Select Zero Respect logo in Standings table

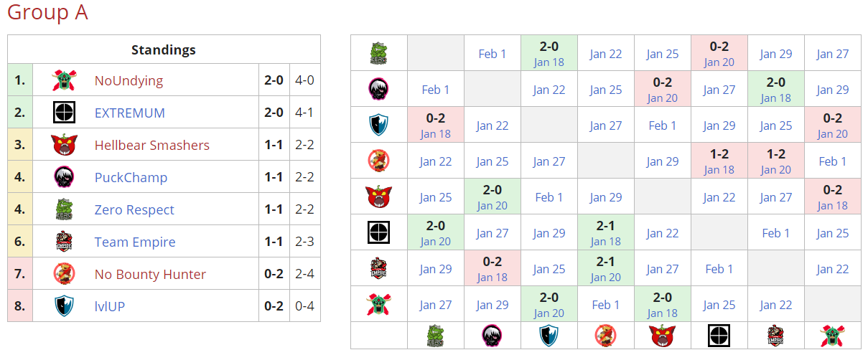[x=64, y=209]
